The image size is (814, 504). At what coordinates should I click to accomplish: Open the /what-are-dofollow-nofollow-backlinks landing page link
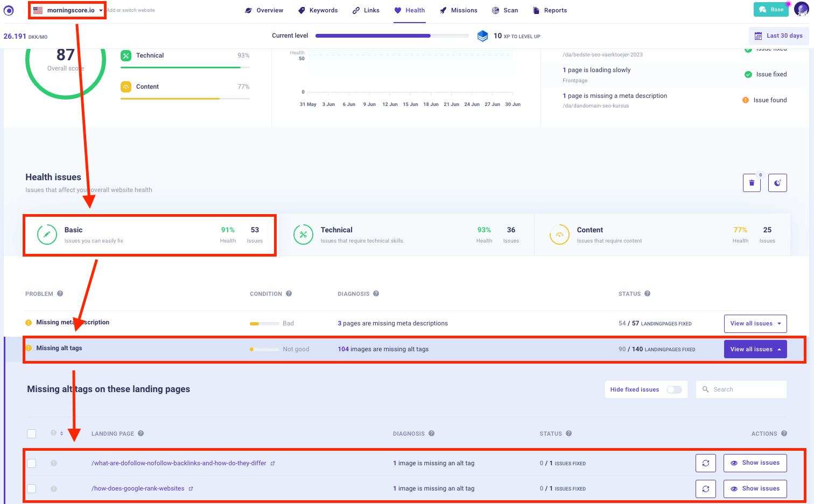(x=179, y=463)
